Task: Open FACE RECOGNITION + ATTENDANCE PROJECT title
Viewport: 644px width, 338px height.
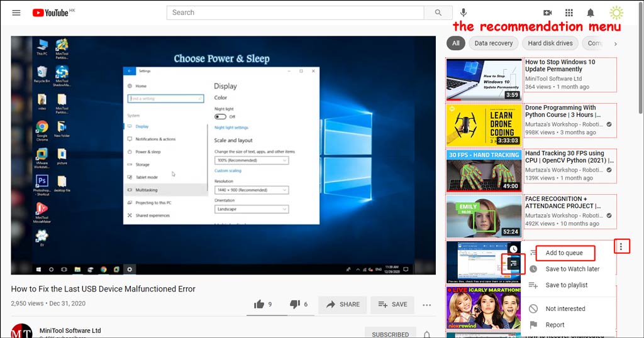Action: 563,202
